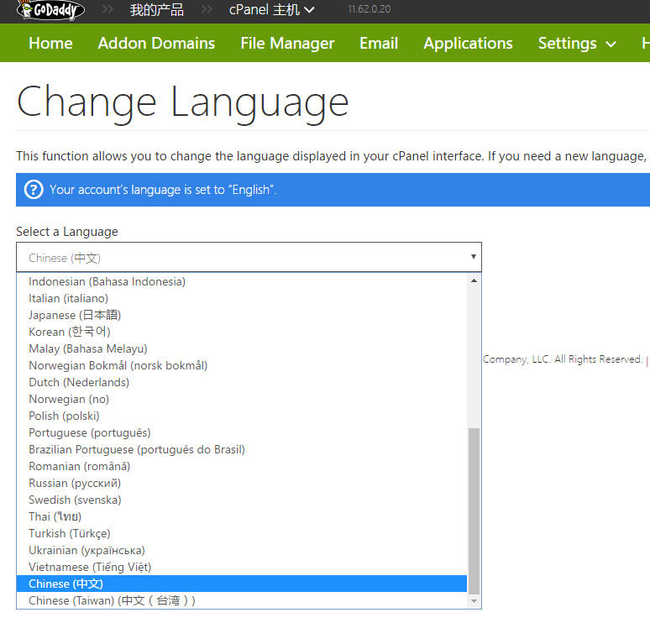This screenshot has height=644, width=650.
Task: Pick Swedish (svenska) language
Action: click(x=242, y=500)
